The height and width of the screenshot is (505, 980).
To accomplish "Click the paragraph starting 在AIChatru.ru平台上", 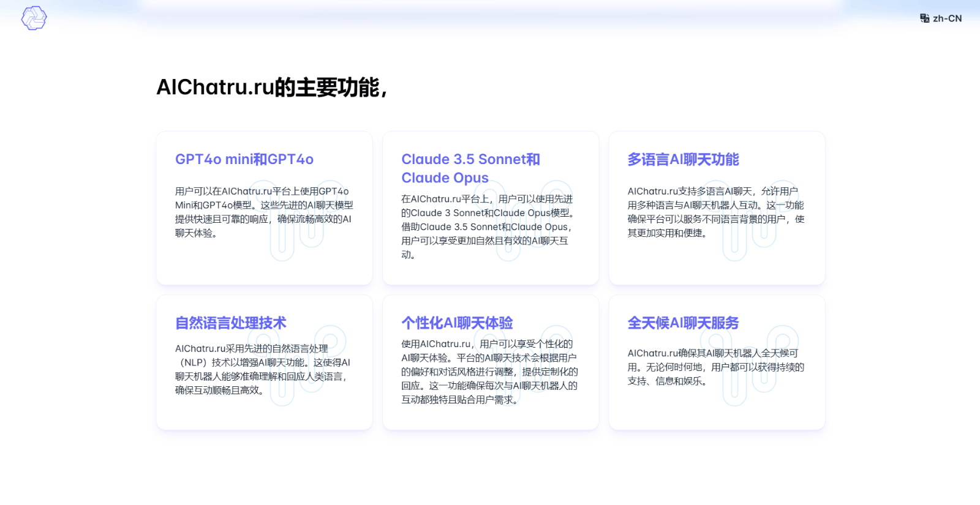I will point(490,226).
